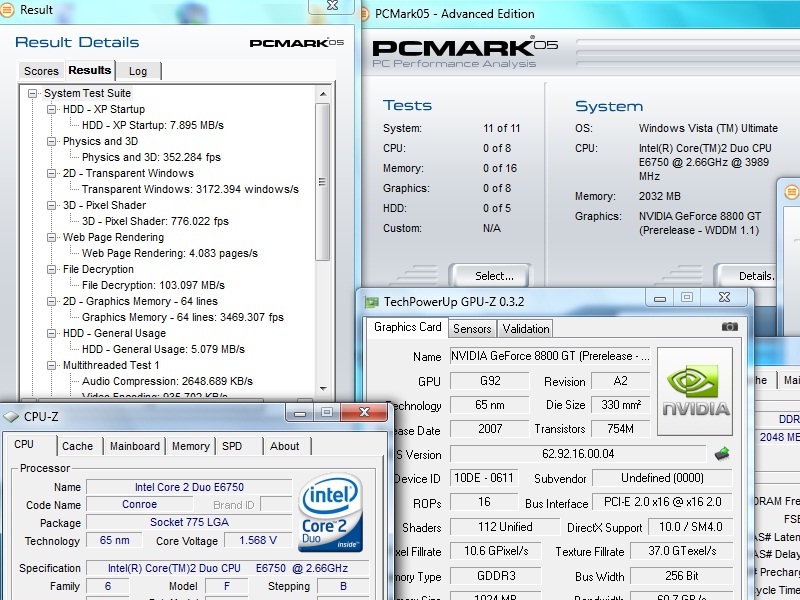Close the Result window
Screen dimensions: 800x600
[332, 6]
